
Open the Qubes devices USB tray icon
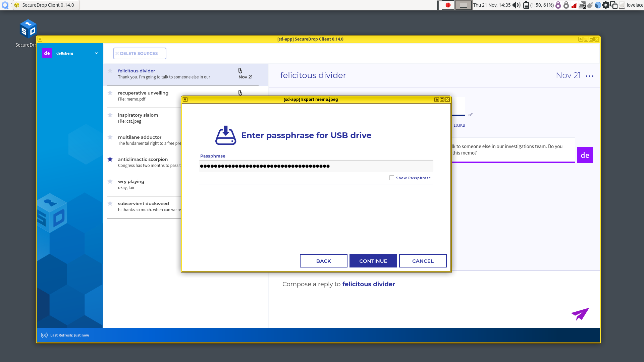point(590,5)
